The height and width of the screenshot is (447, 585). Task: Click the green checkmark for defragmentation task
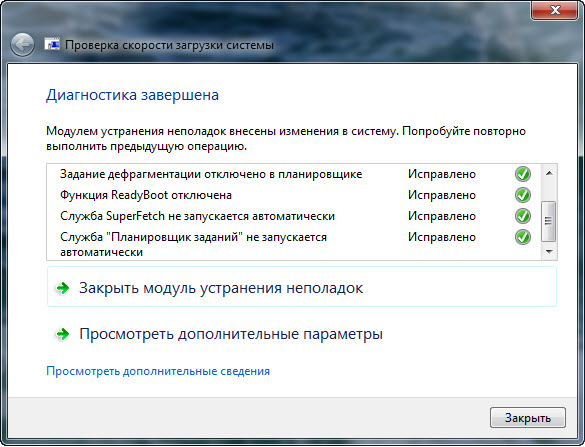point(523,174)
